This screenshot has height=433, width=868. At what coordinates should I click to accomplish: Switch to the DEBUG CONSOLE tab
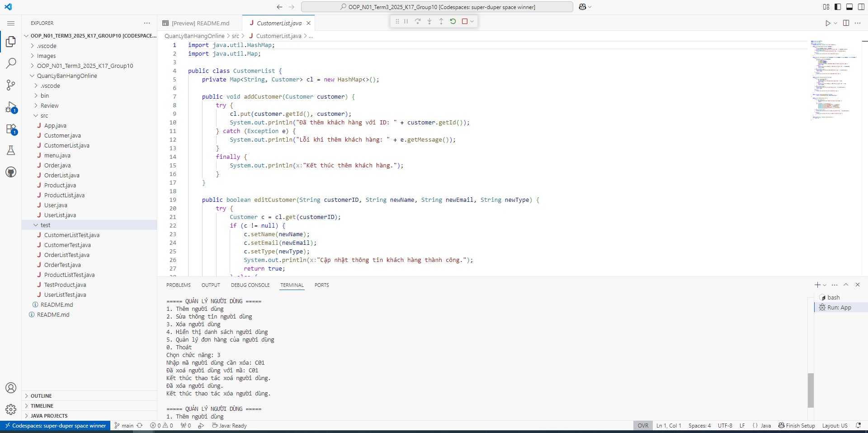point(250,285)
